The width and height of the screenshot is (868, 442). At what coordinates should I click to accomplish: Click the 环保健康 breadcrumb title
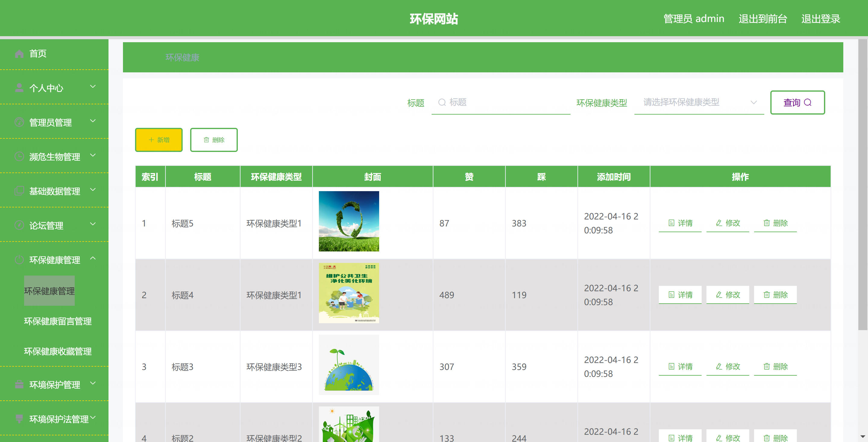(x=182, y=57)
